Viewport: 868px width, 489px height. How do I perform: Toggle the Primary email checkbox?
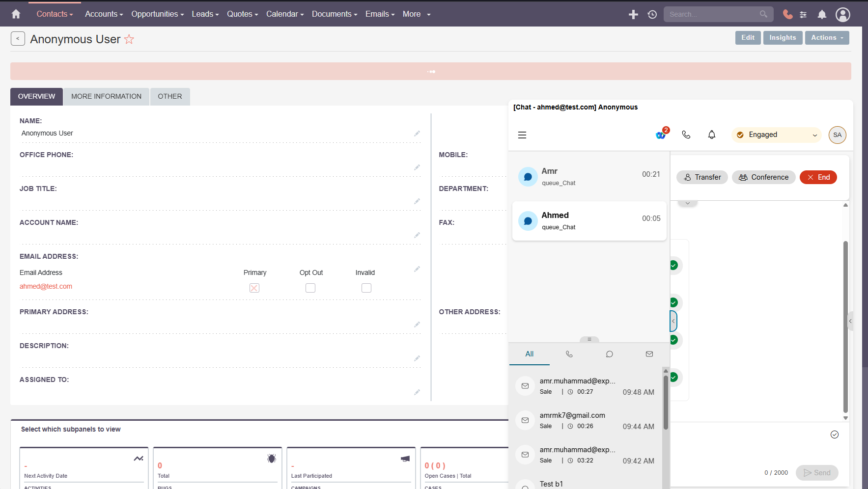tap(254, 288)
